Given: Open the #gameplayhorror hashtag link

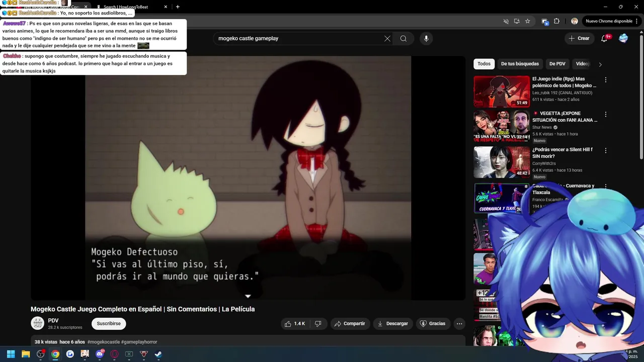Looking at the screenshot, I should click(x=139, y=342).
